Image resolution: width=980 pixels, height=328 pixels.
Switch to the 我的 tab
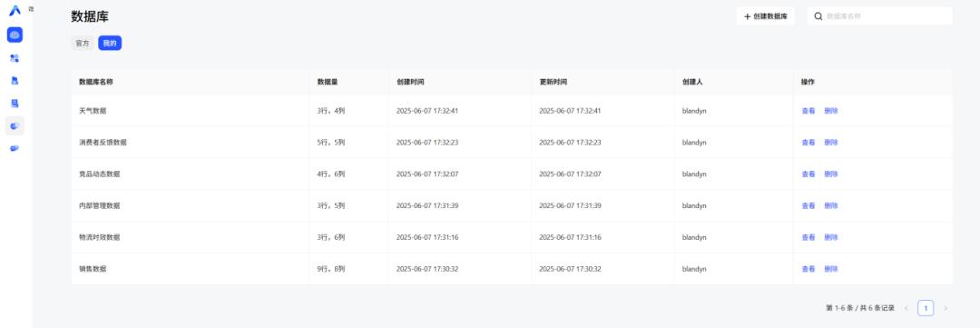click(x=110, y=44)
